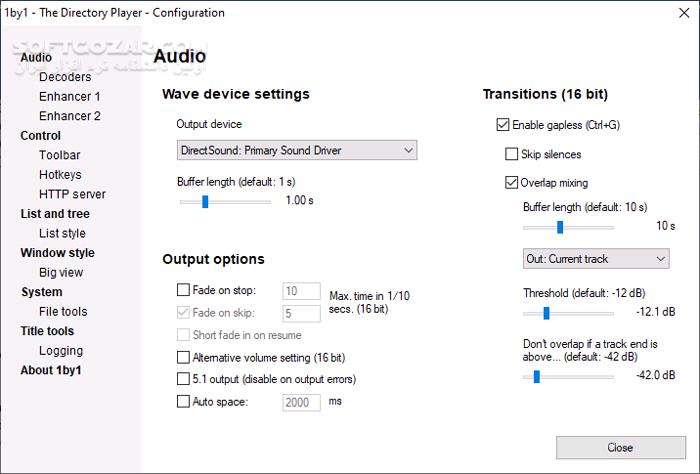Image resolution: width=700 pixels, height=474 pixels.
Task: Select the Logging settings entry
Action: coord(60,351)
